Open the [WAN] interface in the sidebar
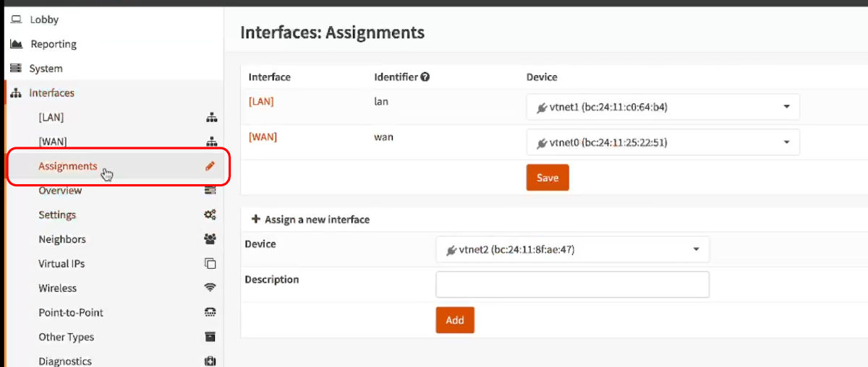Screen dimensions: 868x367 pyautogui.click(x=52, y=142)
